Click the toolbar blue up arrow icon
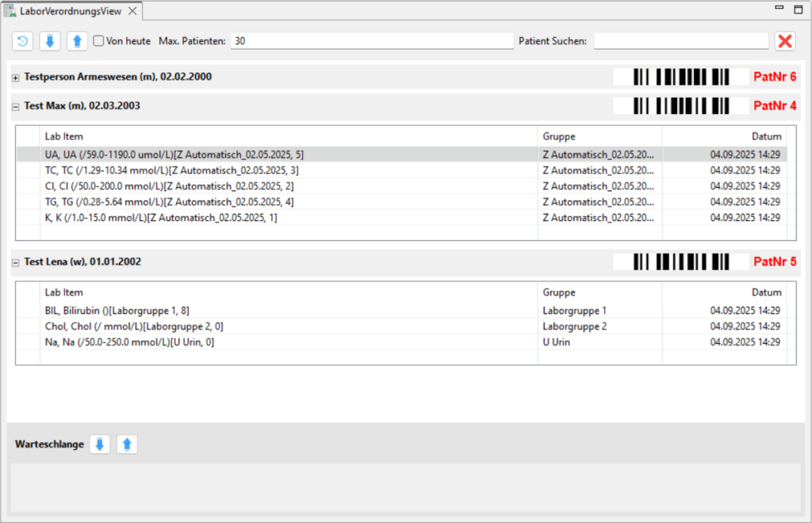This screenshot has height=523, width=812. pos(77,41)
